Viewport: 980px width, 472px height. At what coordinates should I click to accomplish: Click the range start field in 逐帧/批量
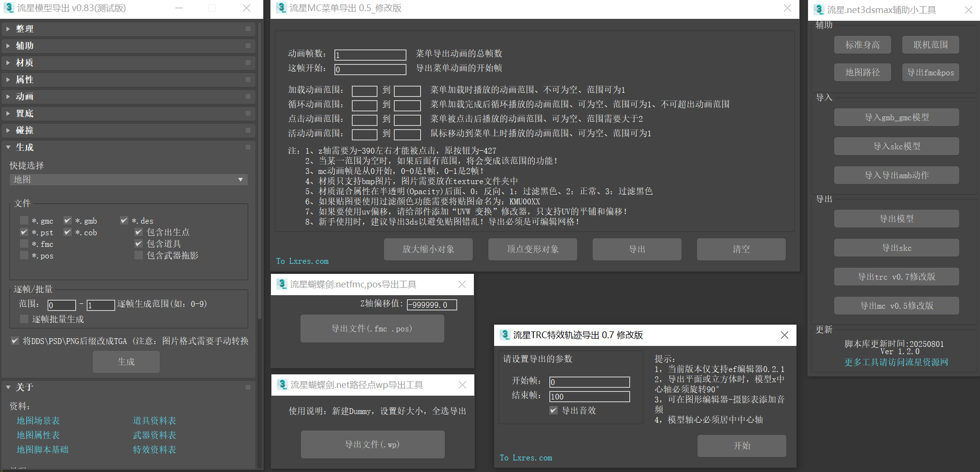(62, 305)
